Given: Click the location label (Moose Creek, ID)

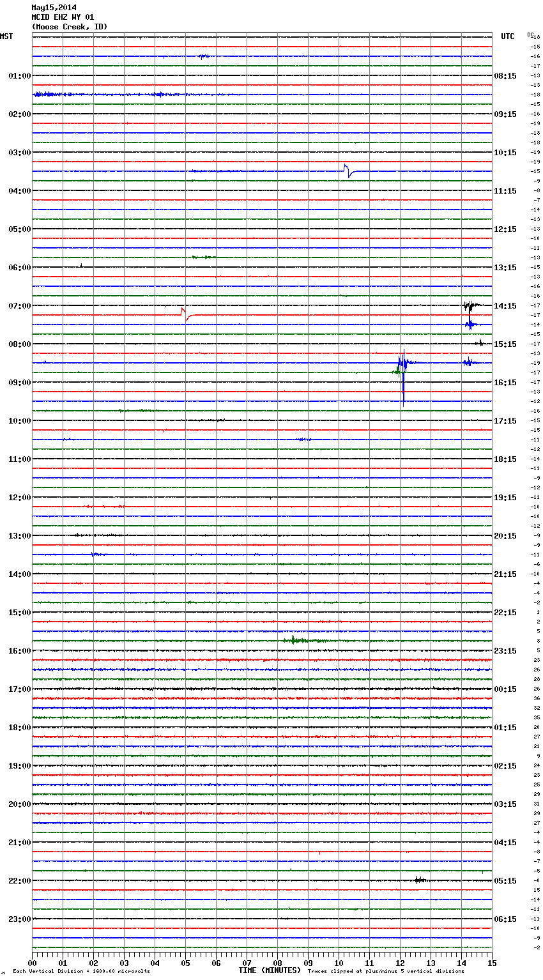Looking at the screenshot, I should 70,27.
